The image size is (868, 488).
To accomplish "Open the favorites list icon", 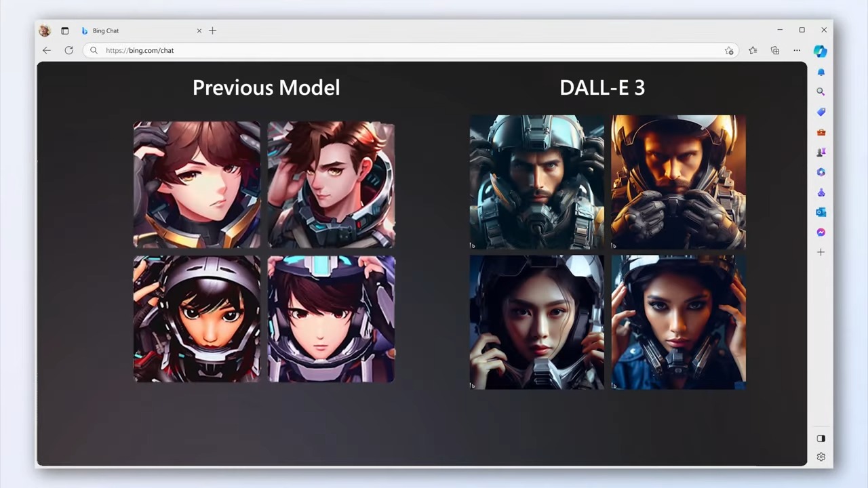I will 753,50.
